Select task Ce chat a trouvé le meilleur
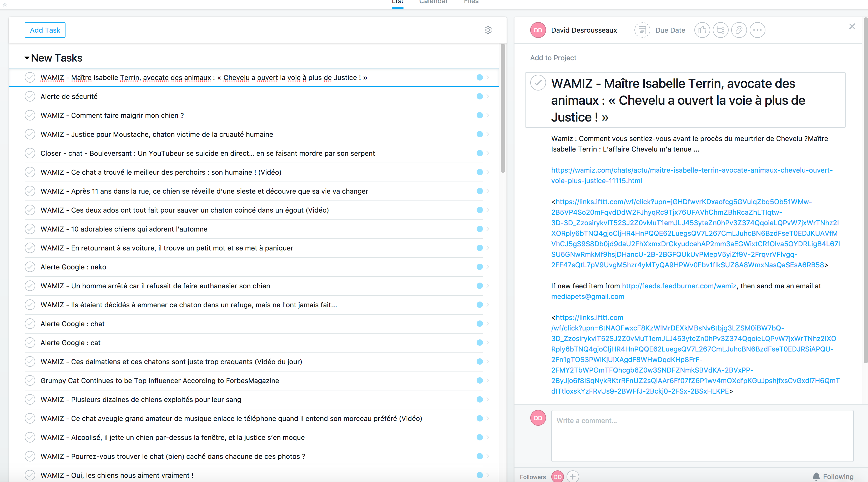 point(161,172)
